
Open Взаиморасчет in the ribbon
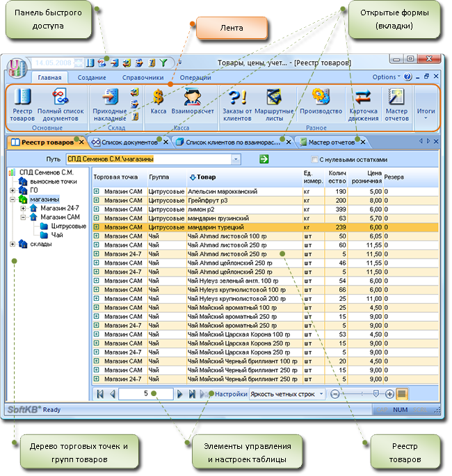point(193,101)
